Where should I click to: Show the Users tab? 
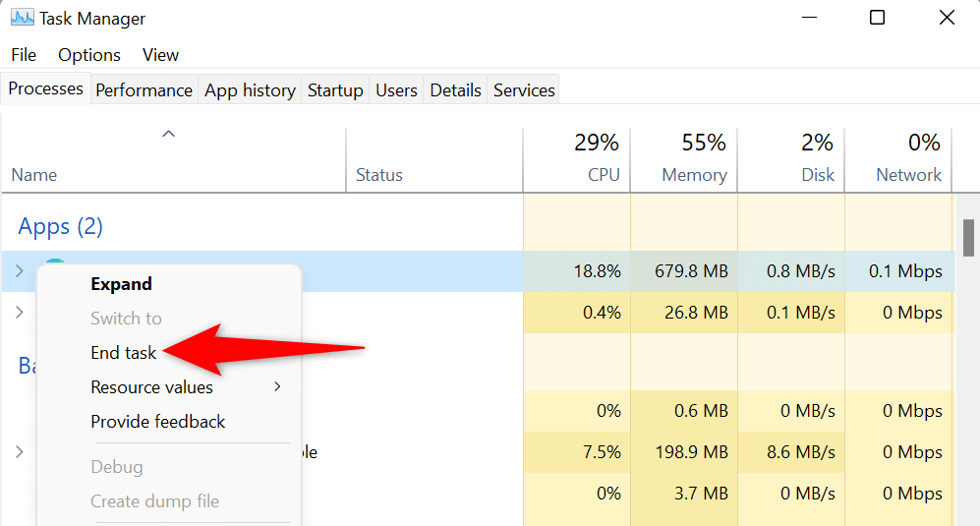pos(396,90)
